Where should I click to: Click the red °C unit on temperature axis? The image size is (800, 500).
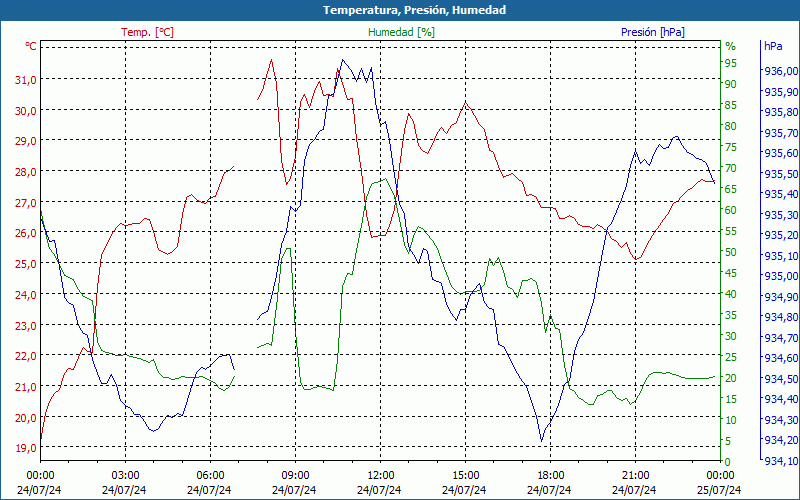pos(31,46)
